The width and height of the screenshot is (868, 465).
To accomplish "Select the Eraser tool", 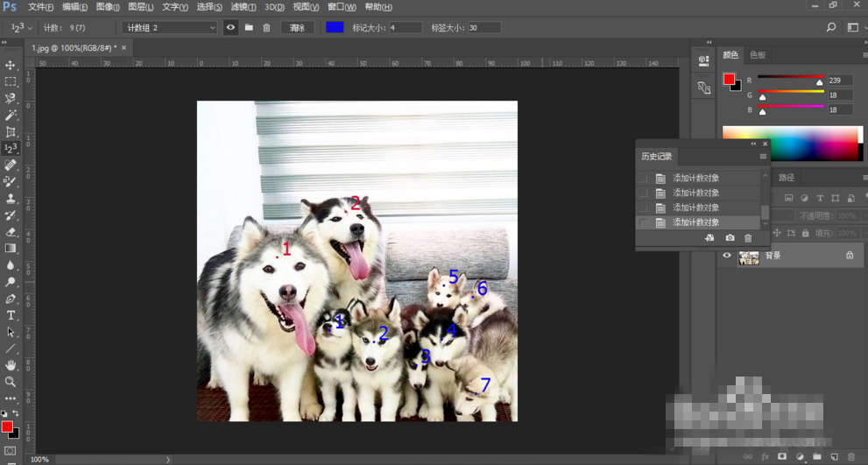I will point(11,232).
